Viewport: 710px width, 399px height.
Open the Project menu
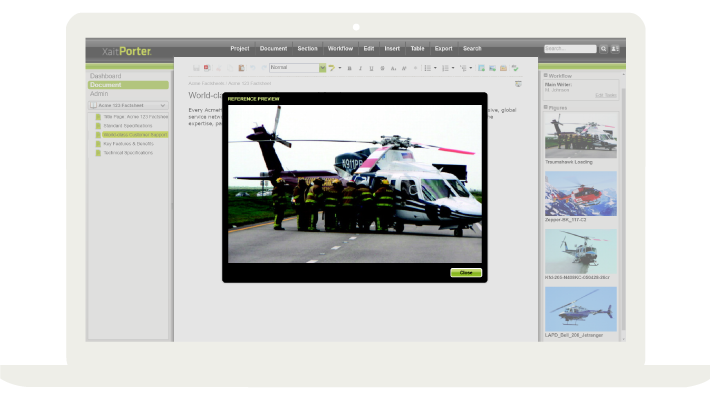[x=240, y=48]
